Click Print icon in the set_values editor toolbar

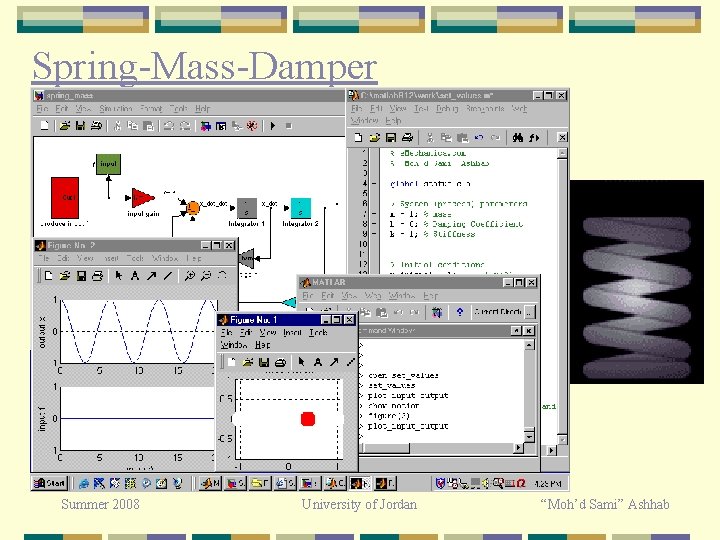pos(407,137)
